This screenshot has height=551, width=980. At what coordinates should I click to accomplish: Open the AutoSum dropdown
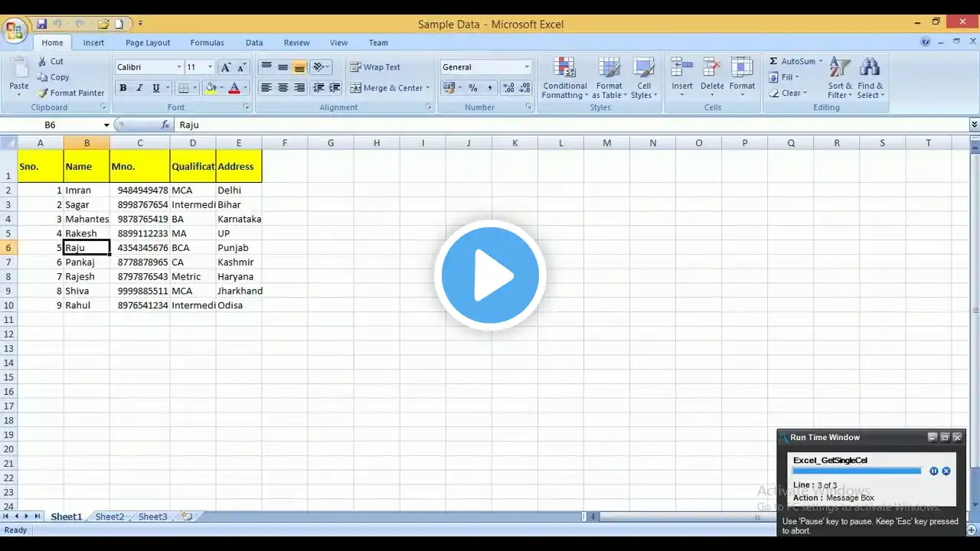(x=821, y=61)
